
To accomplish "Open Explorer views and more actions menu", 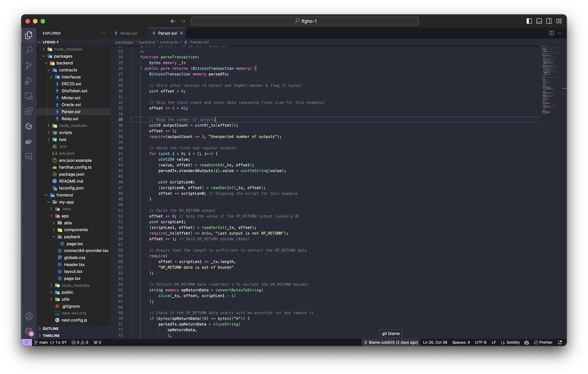I will pos(103,33).
